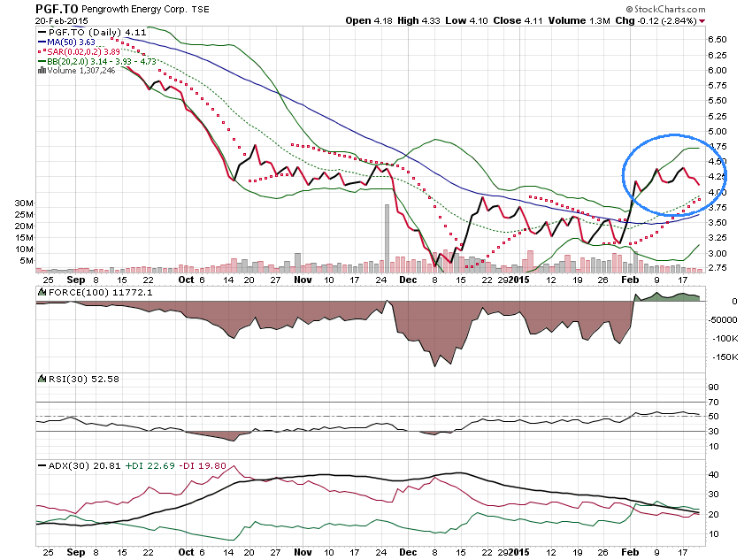Click the -50000 Force index axis label
The image size is (752, 560).
[x=723, y=319]
